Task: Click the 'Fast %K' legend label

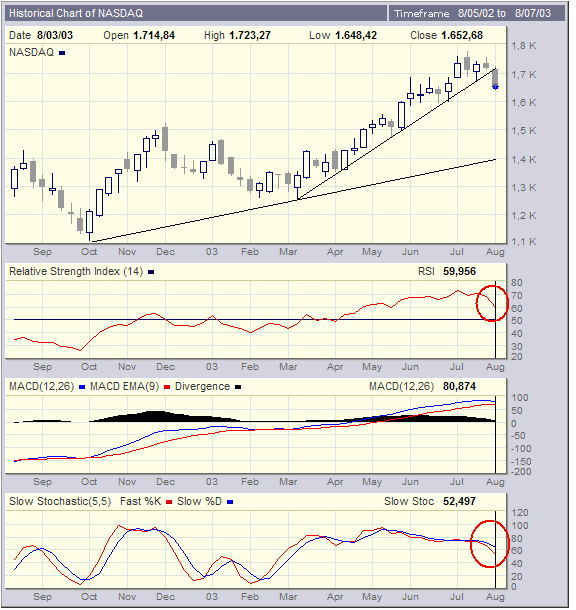Action: [x=140, y=501]
